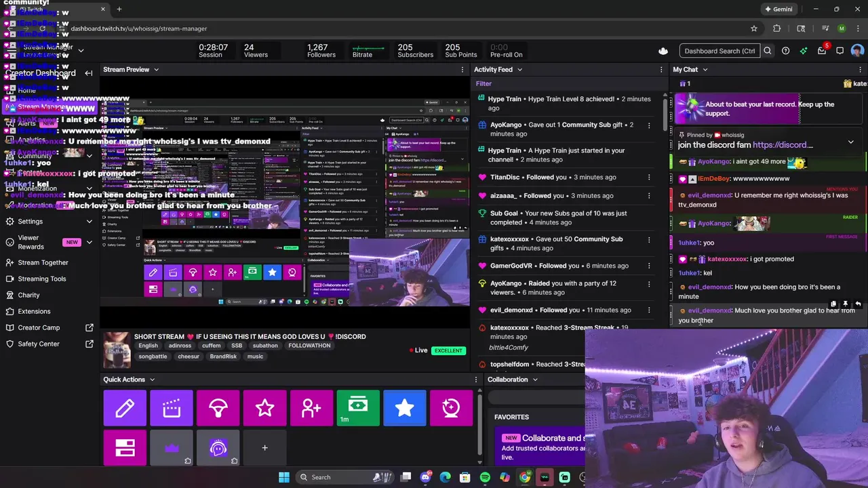Open options for TitanDisc followed activity
The image size is (868, 488).
coord(649,178)
